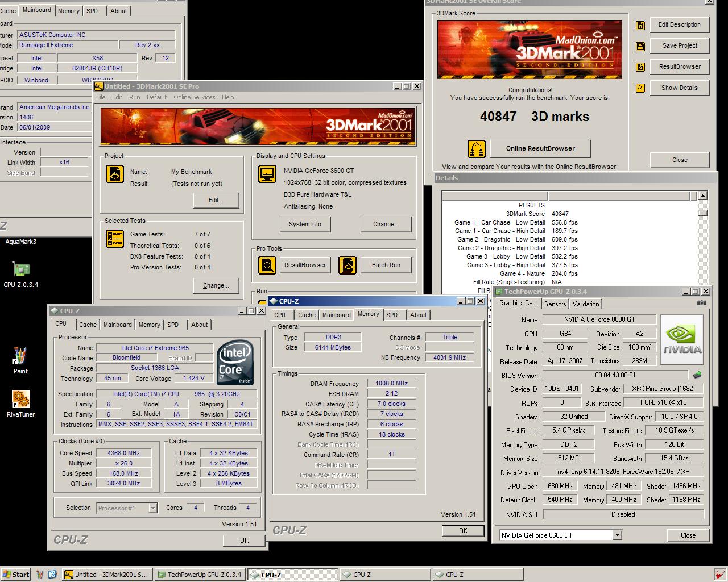Click System Info button
Screen dimensions: 728x582
click(x=305, y=225)
